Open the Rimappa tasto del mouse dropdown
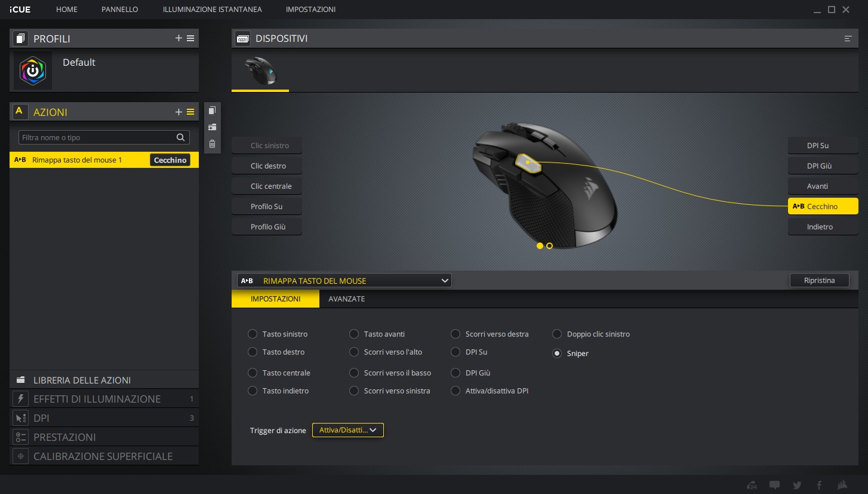The image size is (868, 494). 344,281
